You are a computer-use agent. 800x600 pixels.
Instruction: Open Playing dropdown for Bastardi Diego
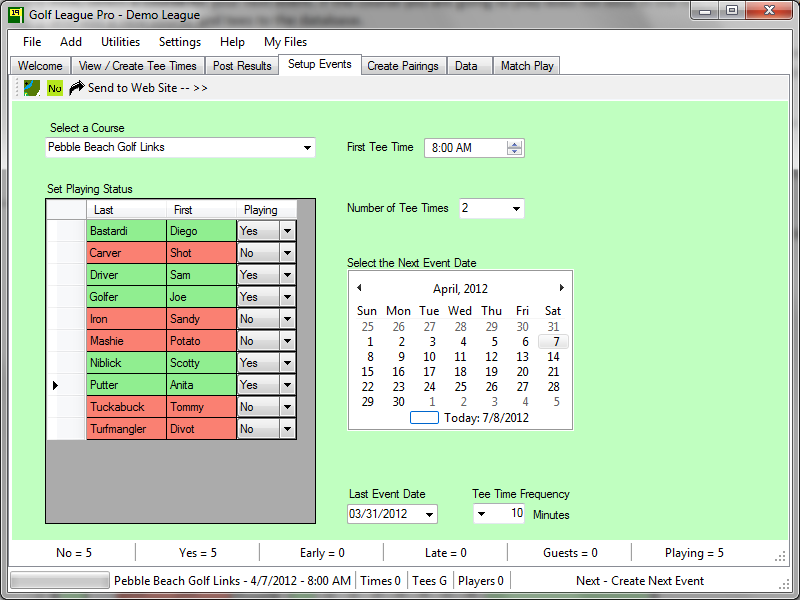(287, 231)
